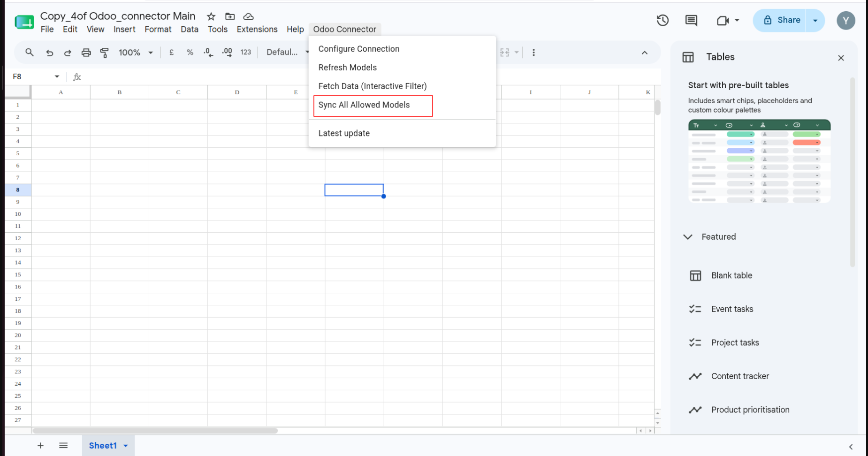Screen dimensions: 868x456
Task: Open the three-dot more toolbar options
Action: tap(533, 53)
